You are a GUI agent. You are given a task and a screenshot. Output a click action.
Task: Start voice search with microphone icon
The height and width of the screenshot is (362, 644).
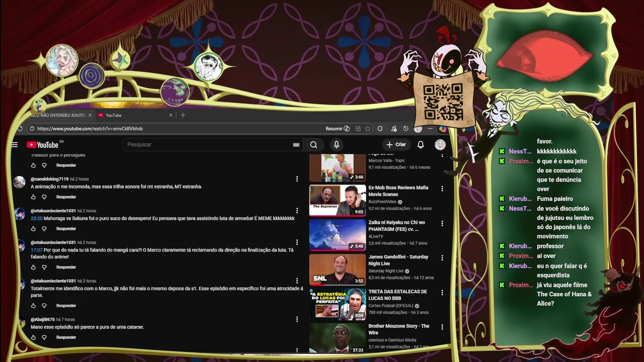tap(337, 145)
